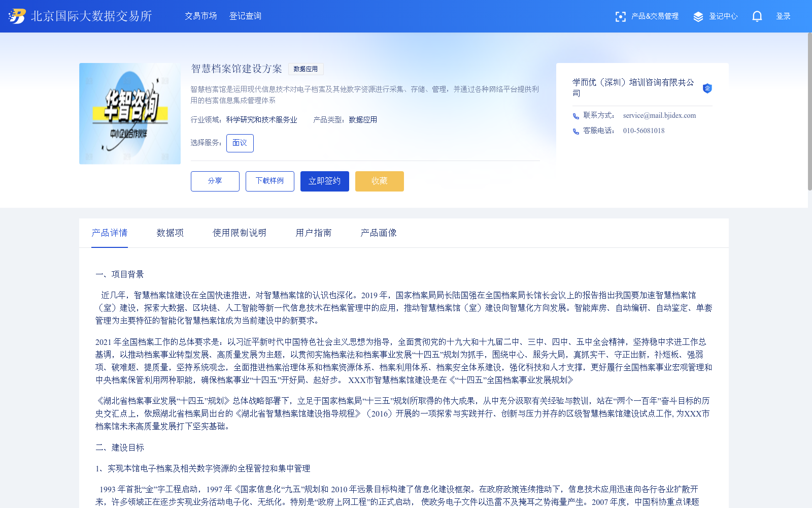
Task: Click the 下载样例 button
Action: (270, 181)
